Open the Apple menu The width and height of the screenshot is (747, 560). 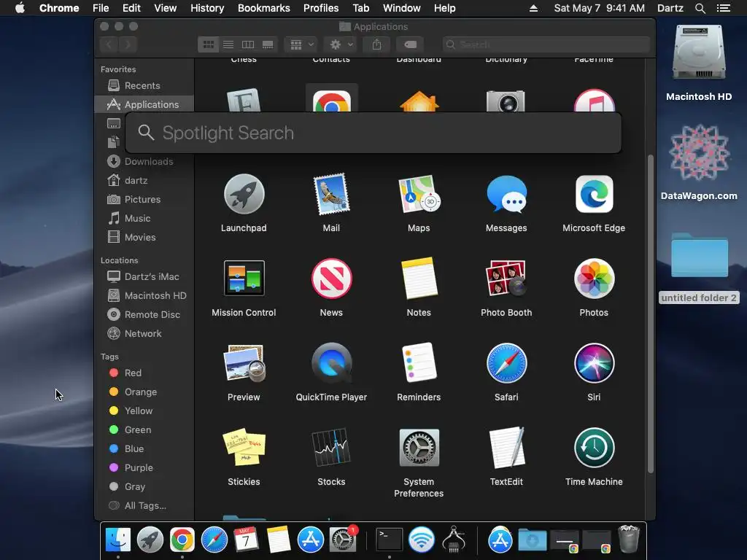click(x=20, y=8)
